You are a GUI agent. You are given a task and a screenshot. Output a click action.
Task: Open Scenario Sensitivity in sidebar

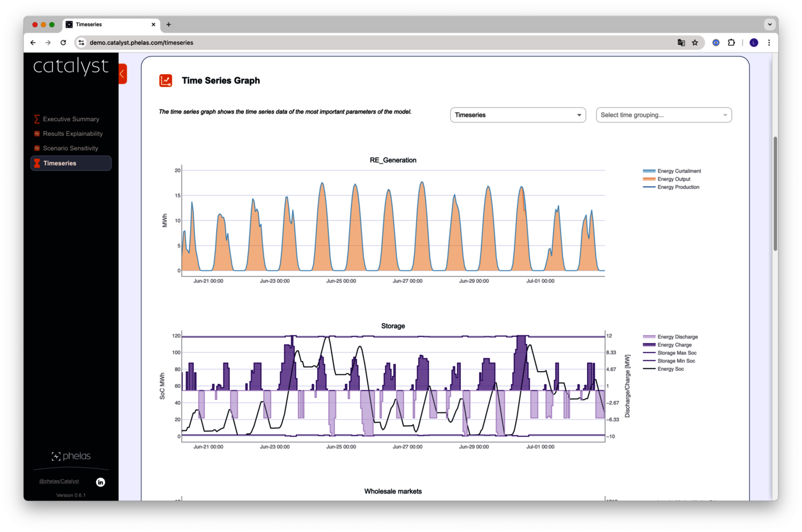(x=70, y=148)
